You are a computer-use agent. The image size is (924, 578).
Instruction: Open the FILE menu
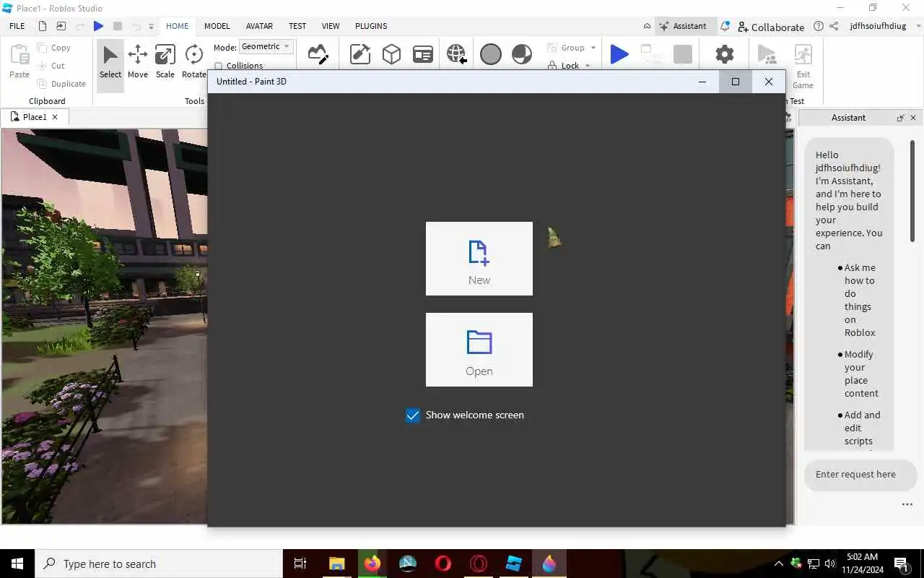pyautogui.click(x=17, y=26)
